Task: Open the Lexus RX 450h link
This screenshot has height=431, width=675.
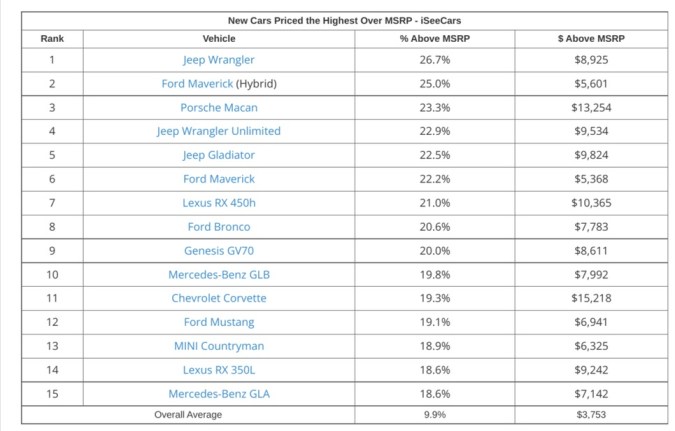Action: (x=219, y=203)
